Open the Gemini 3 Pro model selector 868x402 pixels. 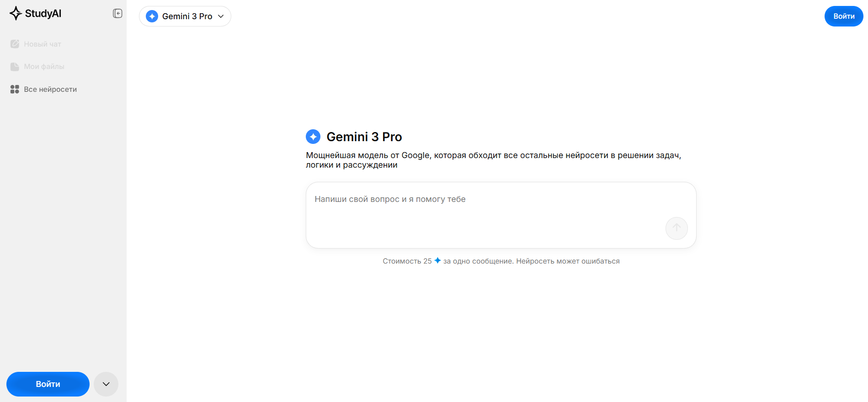point(185,16)
